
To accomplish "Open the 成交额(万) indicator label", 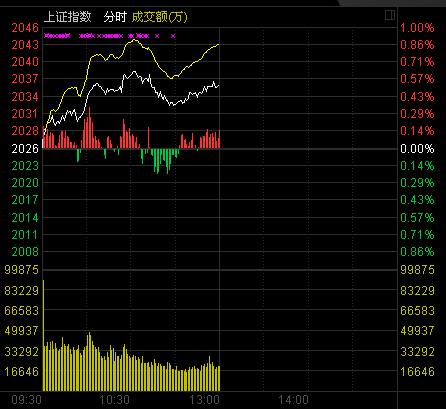I will (x=160, y=17).
